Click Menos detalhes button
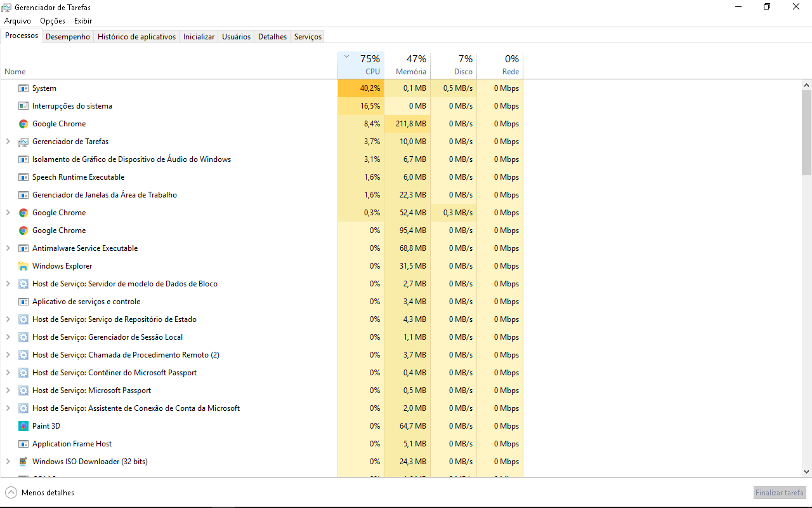The image size is (812, 508). pyautogui.click(x=39, y=493)
